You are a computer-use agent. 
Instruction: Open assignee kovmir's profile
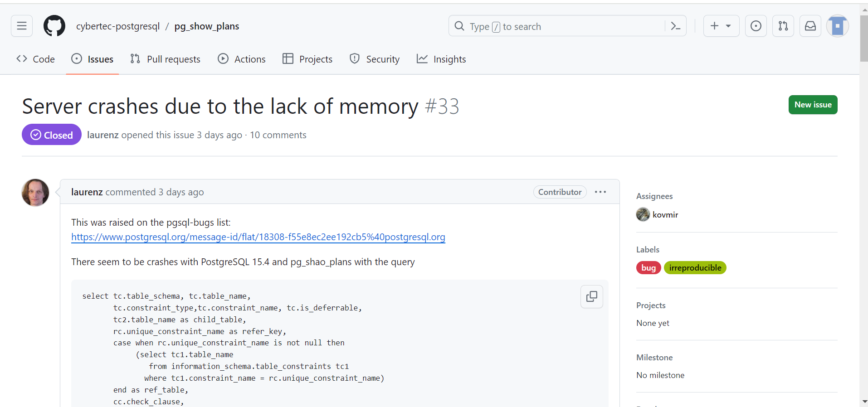[665, 215]
